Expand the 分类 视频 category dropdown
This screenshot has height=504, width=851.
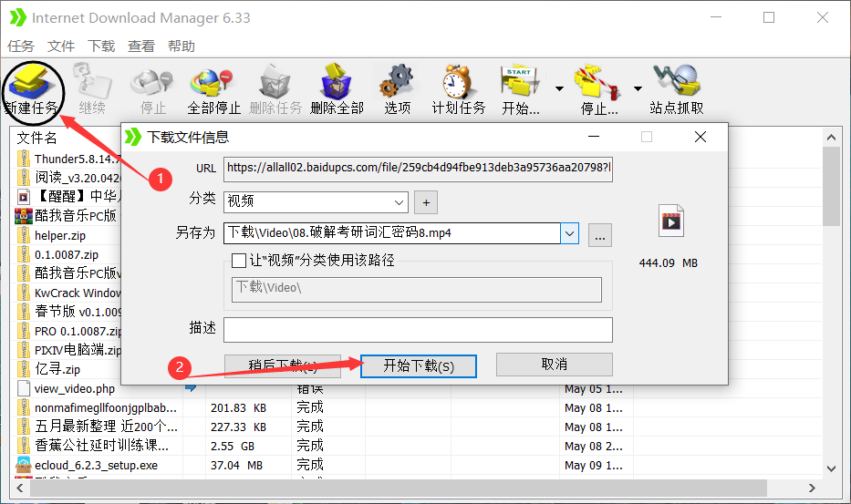pyautogui.click(x=399, y=202)
